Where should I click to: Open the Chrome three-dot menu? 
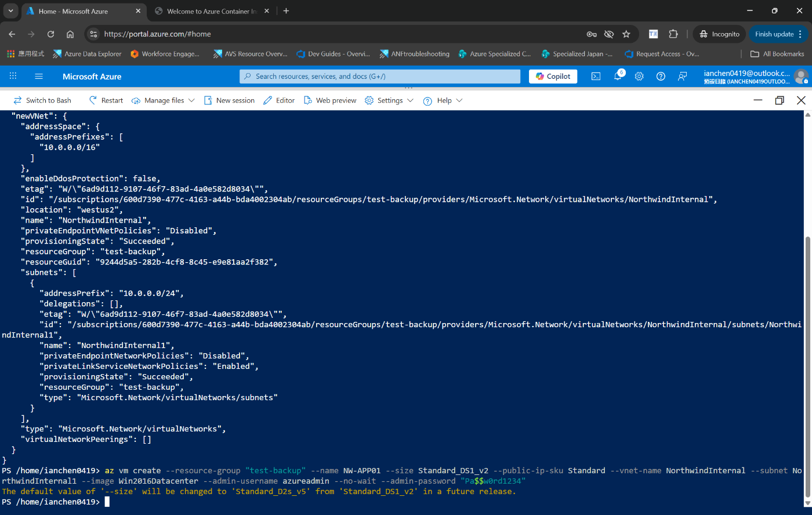click(x=800, y=34)
